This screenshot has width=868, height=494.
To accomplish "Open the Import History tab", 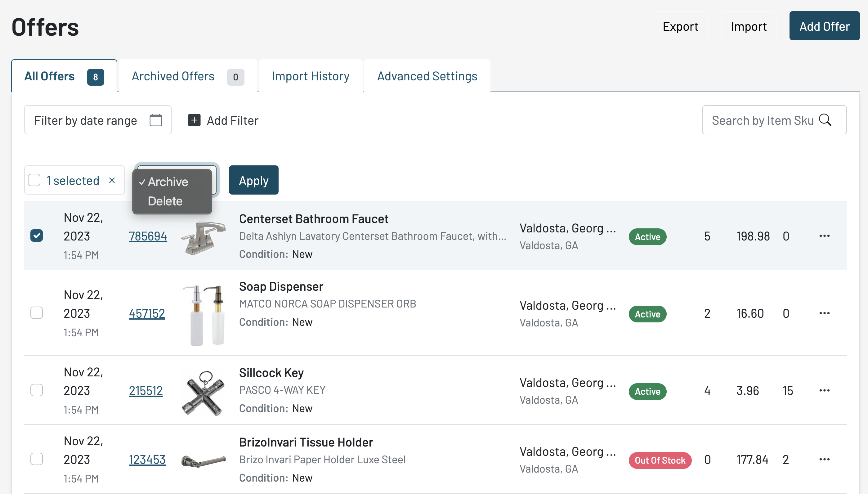I will [310, 76].
